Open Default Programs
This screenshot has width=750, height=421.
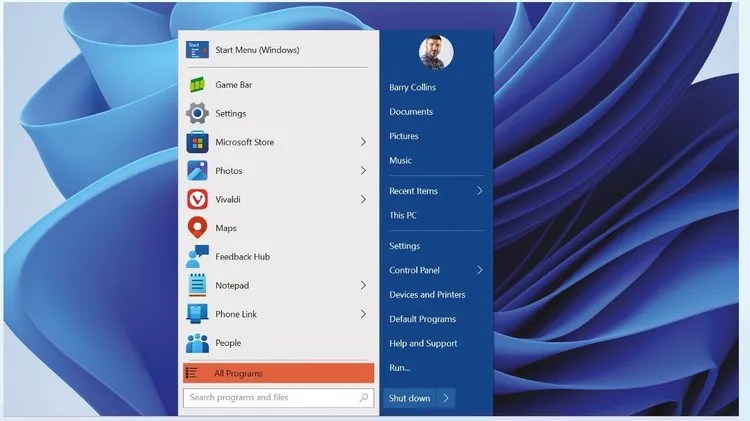(x=422, y=319)
